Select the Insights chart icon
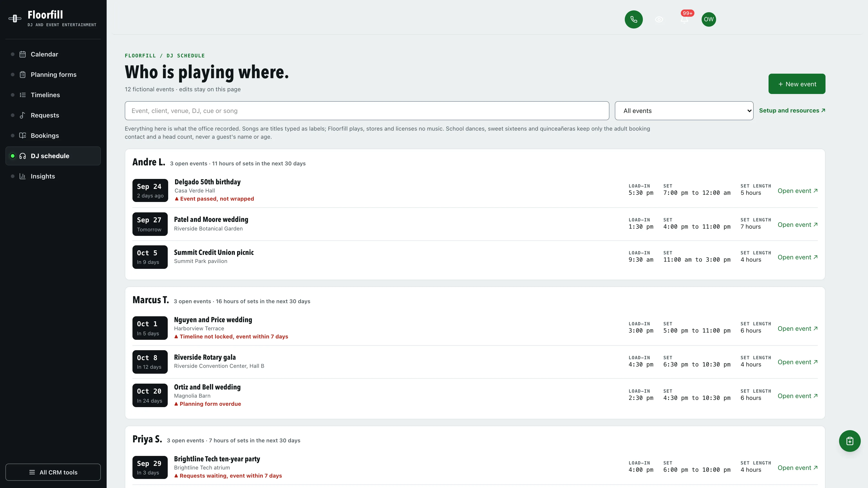 (23, 176)
